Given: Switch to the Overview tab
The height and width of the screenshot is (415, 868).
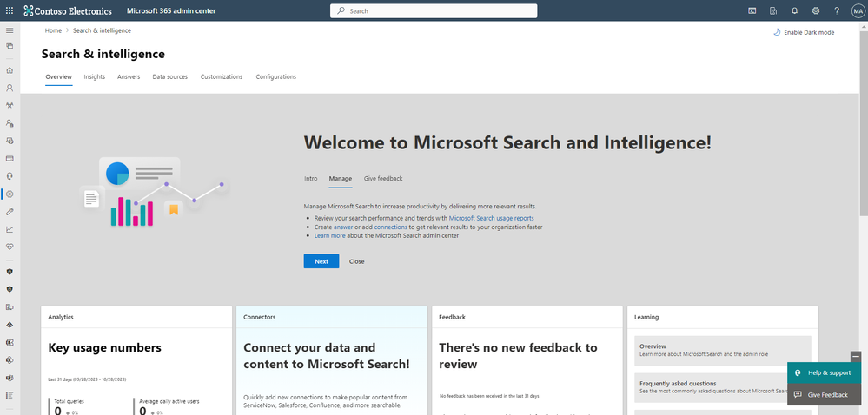Looking at the screenshot, I should coord(59,77).
